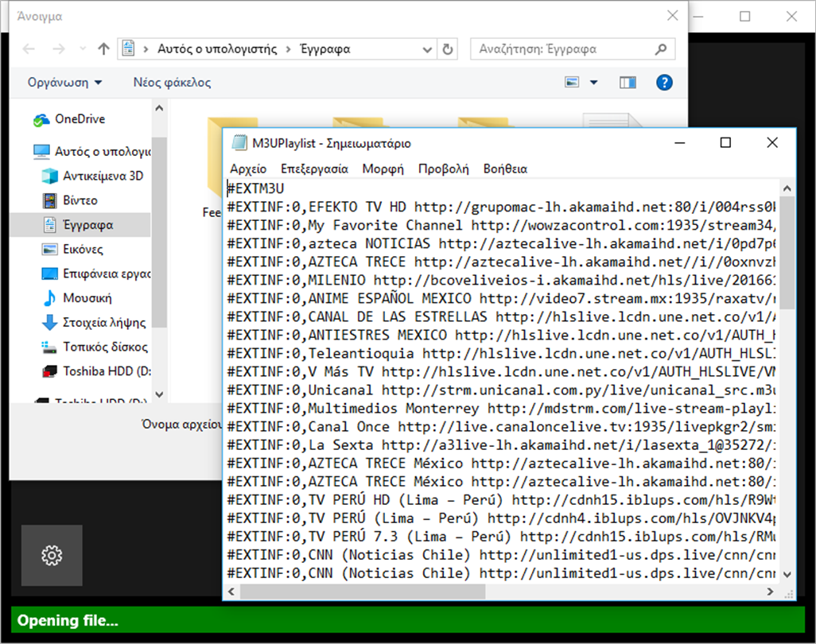
Task: Change view layout using the view icon
Action: pos(572,82)
